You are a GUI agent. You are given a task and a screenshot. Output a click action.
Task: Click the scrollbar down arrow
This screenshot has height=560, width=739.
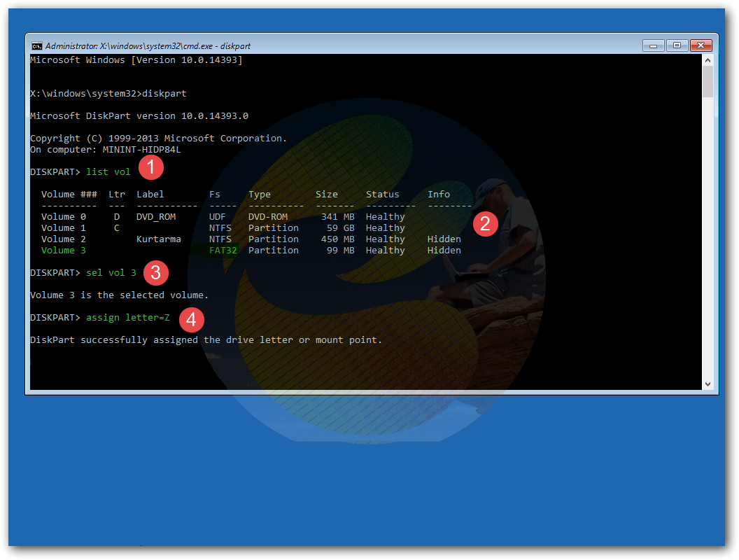(x=708, y=384)
